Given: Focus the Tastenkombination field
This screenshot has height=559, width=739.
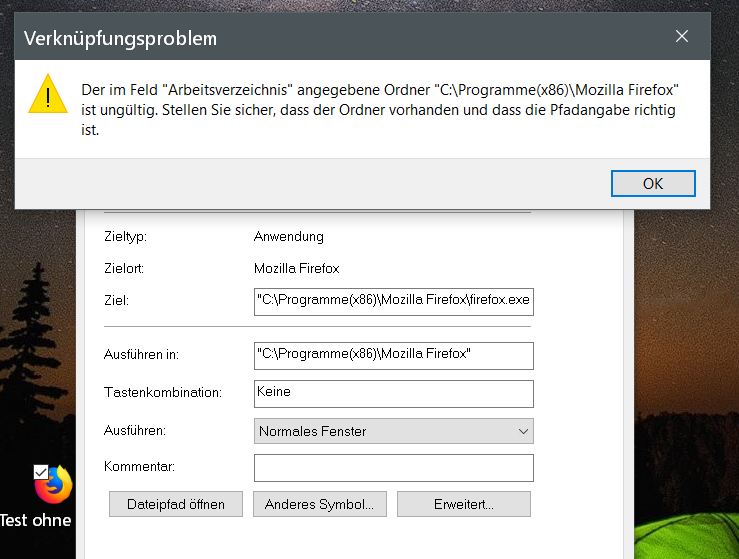Looking at the screenshot, I should (x=394, y=394).
